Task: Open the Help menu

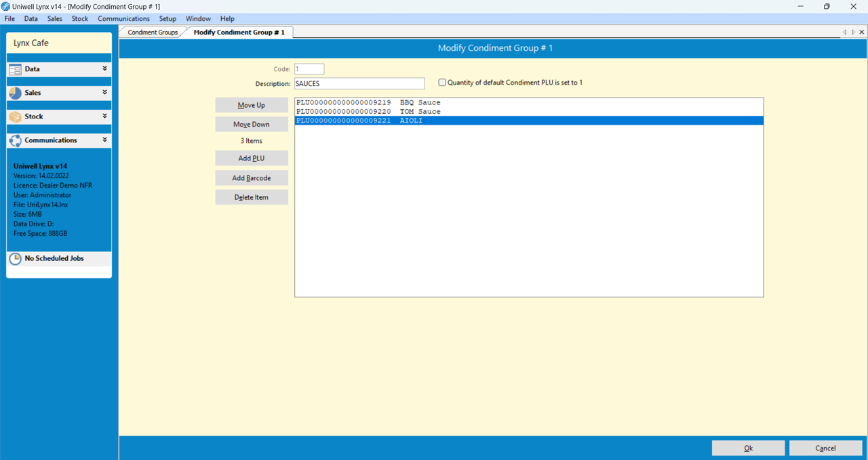Action: (x=227, y=19)
